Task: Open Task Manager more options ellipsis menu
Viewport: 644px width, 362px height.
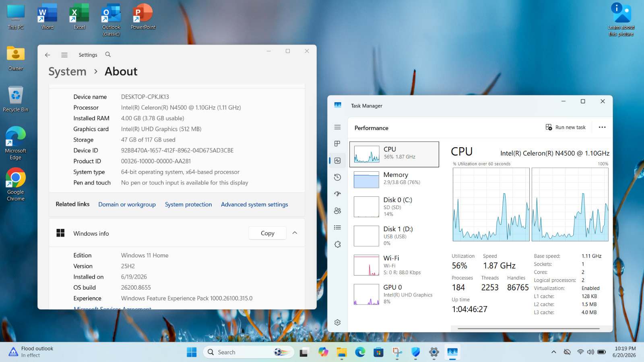Action: point(602,128)
